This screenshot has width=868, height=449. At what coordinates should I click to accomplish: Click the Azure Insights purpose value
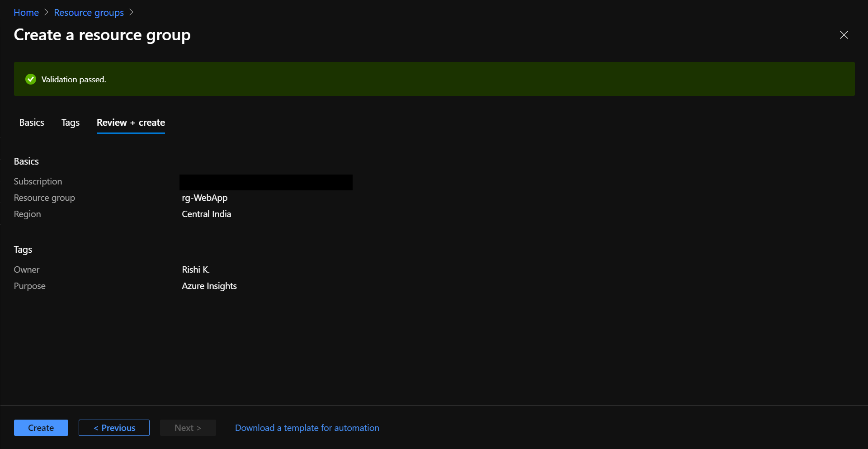point(209,286)
